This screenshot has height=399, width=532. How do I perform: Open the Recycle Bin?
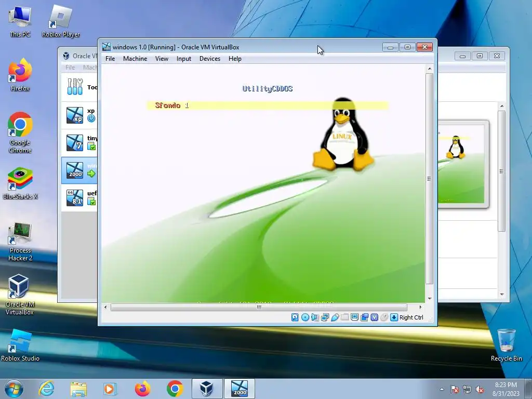point(506,345)
